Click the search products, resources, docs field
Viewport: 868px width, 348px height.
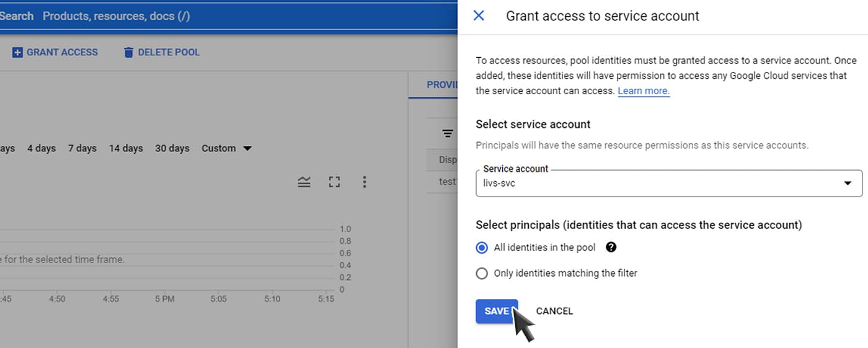click(228, 16)
